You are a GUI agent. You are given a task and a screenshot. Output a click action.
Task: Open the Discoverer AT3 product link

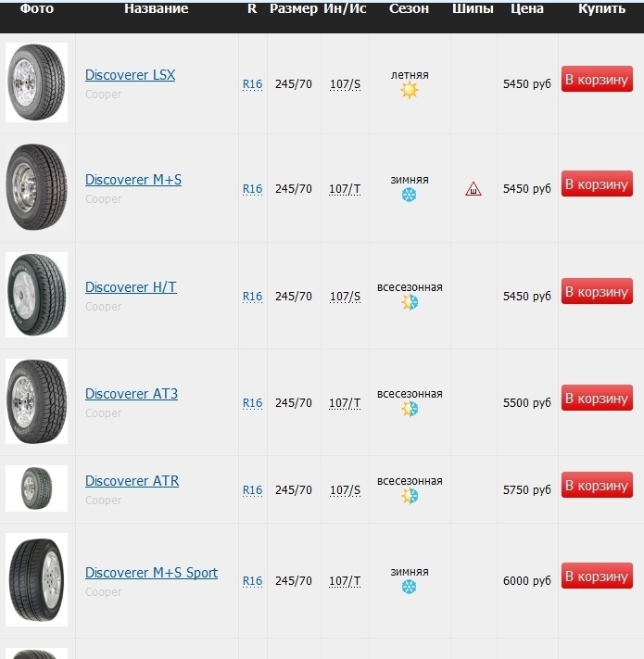(132, 394)
